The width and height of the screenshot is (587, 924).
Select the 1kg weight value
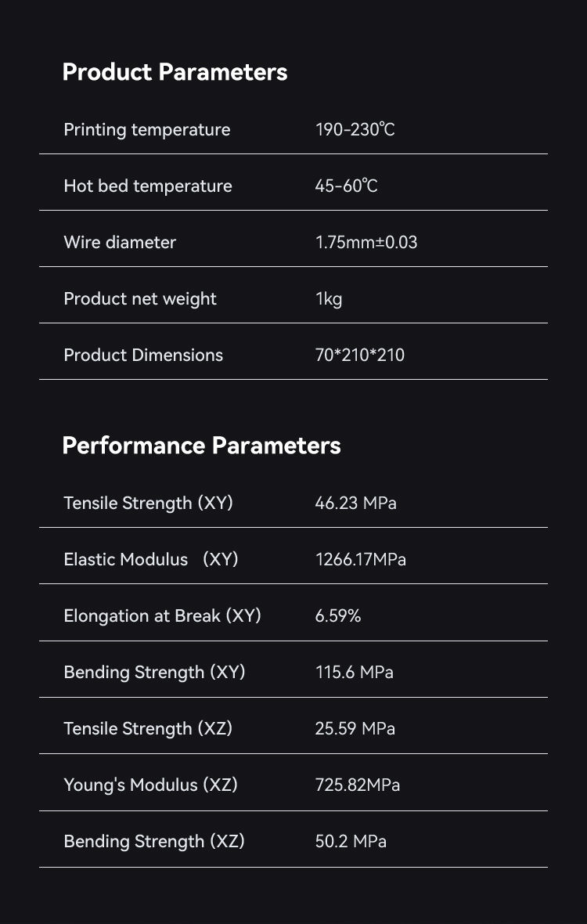pyautogui.click(x=329, y=299)
